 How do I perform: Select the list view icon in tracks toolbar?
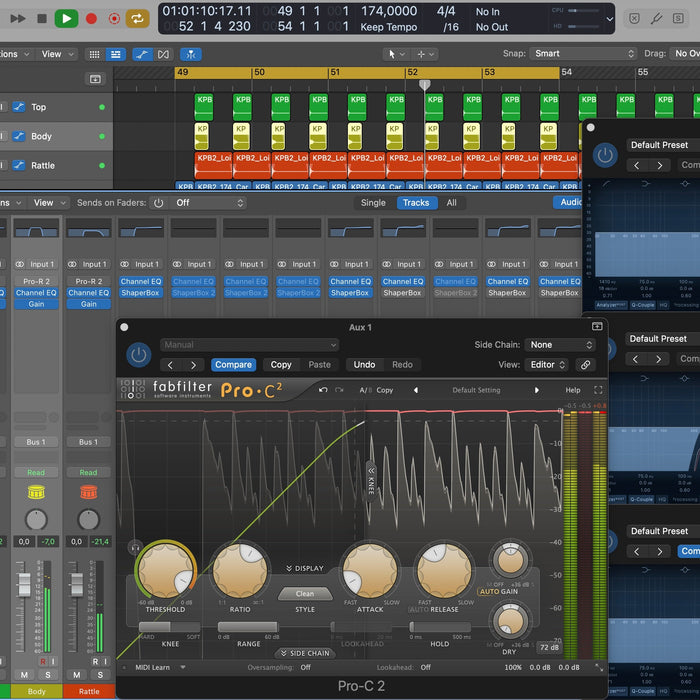click(116, 54)
